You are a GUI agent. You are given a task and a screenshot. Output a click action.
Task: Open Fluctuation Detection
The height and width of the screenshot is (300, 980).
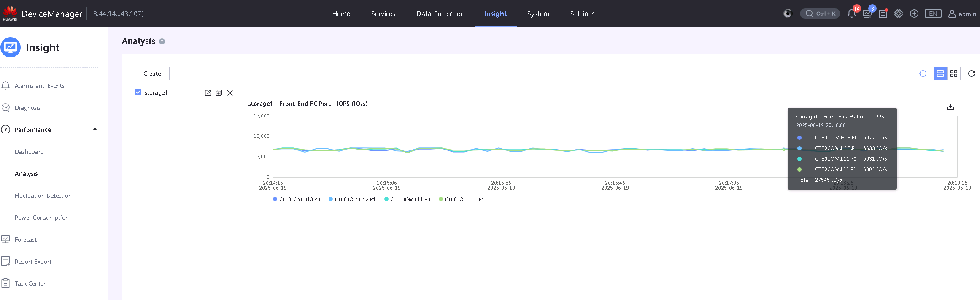click(43, 196)
